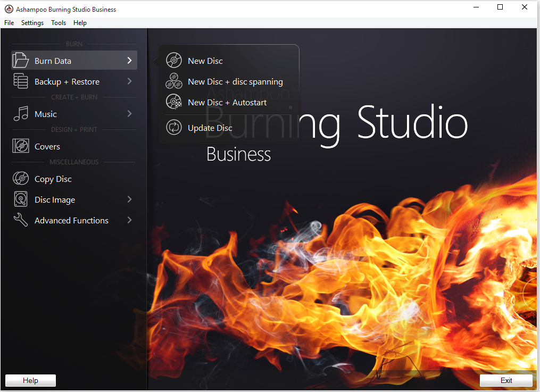
Task: Click the New Disc icon in submenu
Action: [x=174, y=60]
